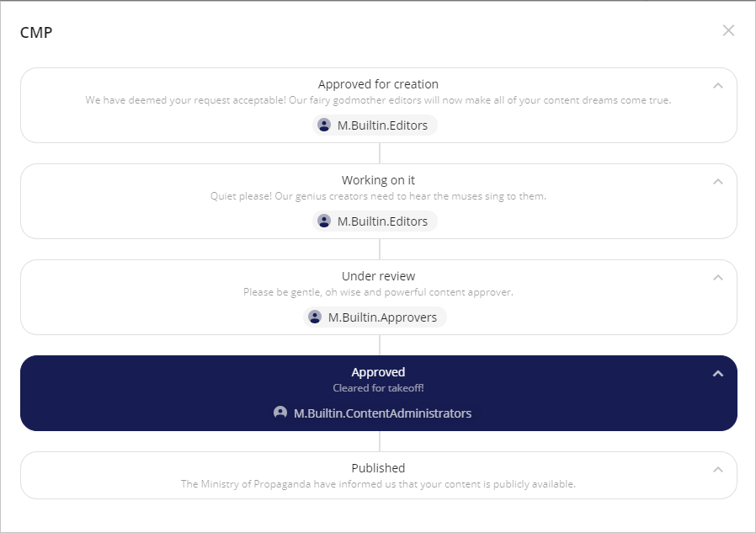Click the avatar icon on M.Builtin.Editors chip
The image size is (756, 533).
[323, 125]
